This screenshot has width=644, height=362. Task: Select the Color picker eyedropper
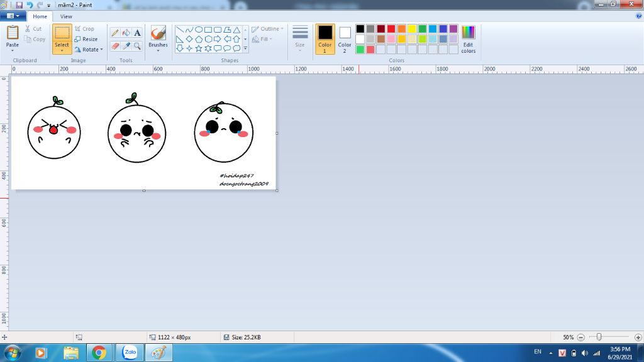coord(126,46)
